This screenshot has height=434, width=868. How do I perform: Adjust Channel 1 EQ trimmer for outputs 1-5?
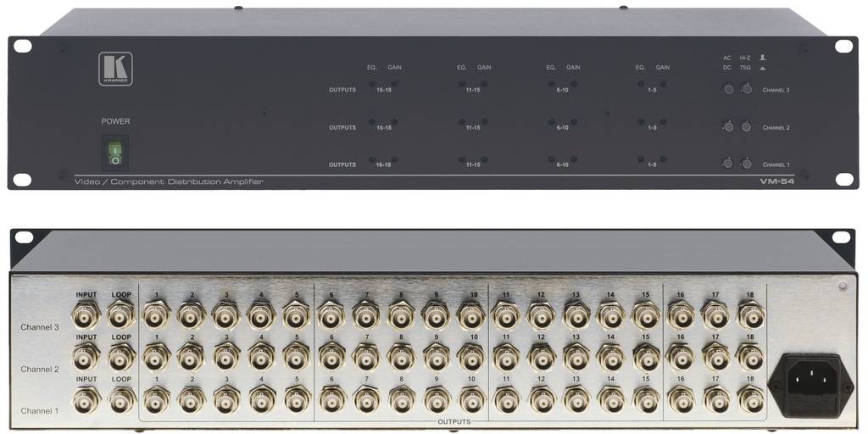pyautogui.click(x=641, y=159)
